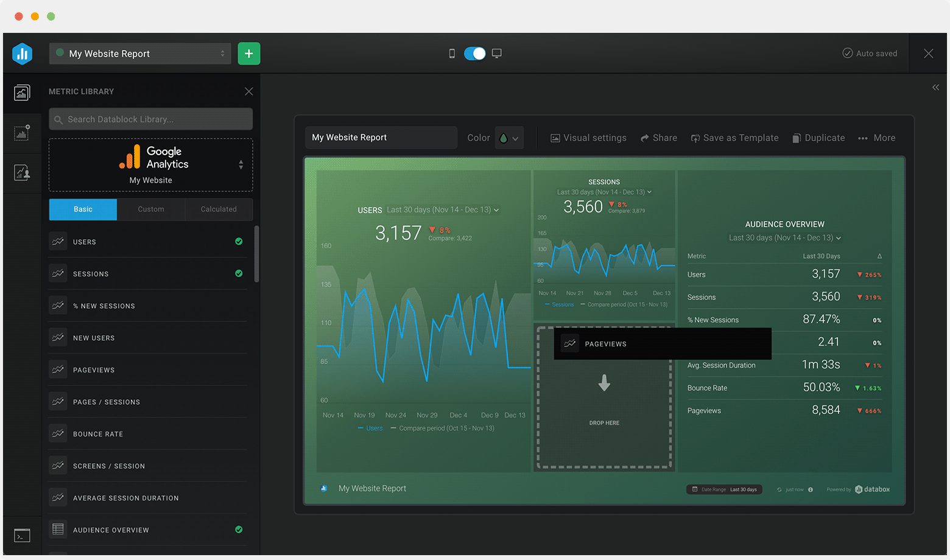Click the Duplicate button
This screenshot has height=560, width=950.
pyautogui.click(x=818, y=138)
